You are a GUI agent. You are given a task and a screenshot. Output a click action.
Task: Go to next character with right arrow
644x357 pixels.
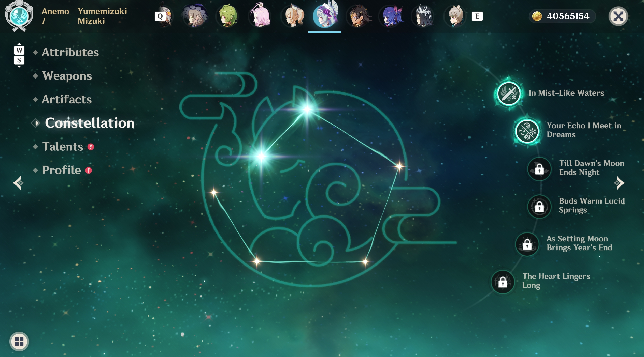tap(619, 183)
